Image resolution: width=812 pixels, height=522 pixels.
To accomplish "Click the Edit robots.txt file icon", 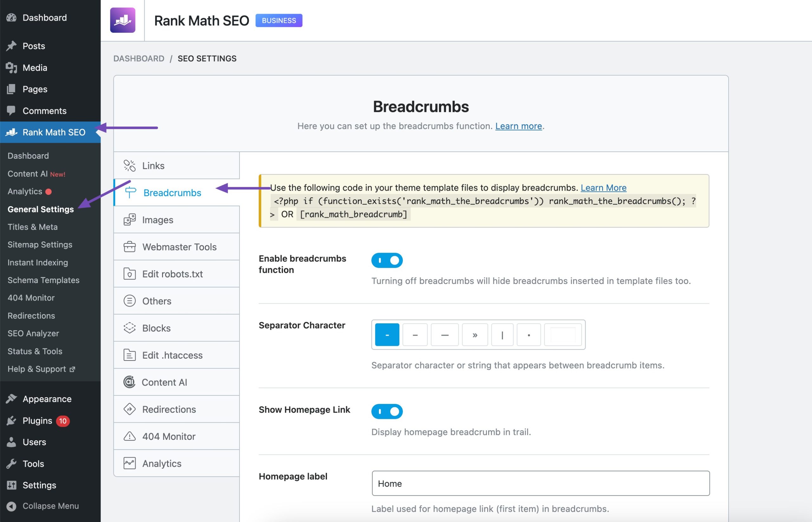I will pyautogui.click(x=129, y=274).
